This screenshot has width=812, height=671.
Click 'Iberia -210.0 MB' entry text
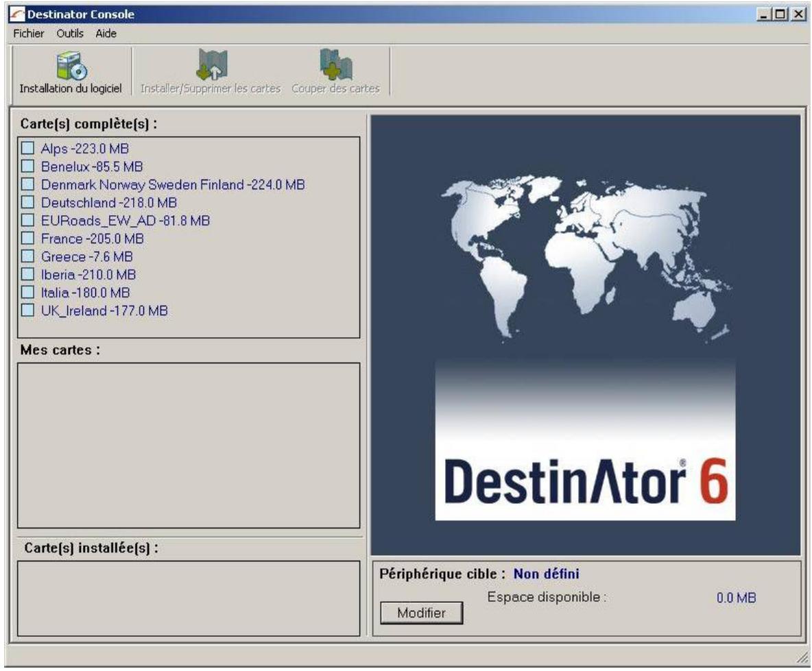pyautogui.click(x=88, y=274)
